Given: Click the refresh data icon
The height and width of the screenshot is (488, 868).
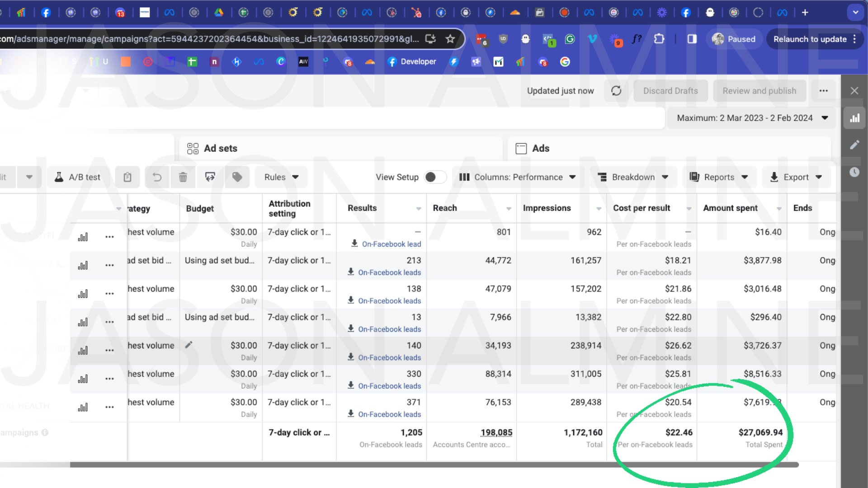Looking at the screenshot, I should click(x=616, y=91).
